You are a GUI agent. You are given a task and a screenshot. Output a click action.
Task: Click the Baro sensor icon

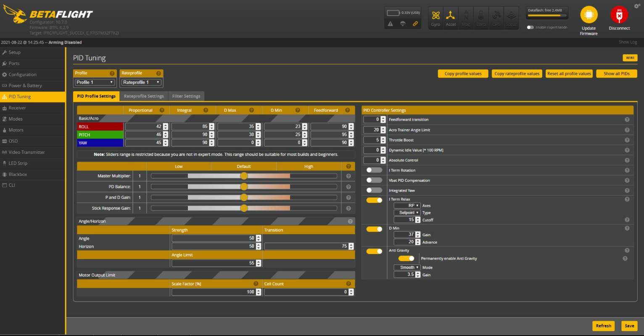[481, 18]
